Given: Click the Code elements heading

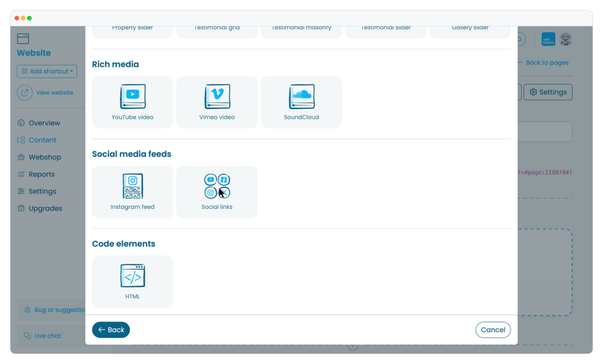Looking at the screenshot, I should tap(123, 244).
